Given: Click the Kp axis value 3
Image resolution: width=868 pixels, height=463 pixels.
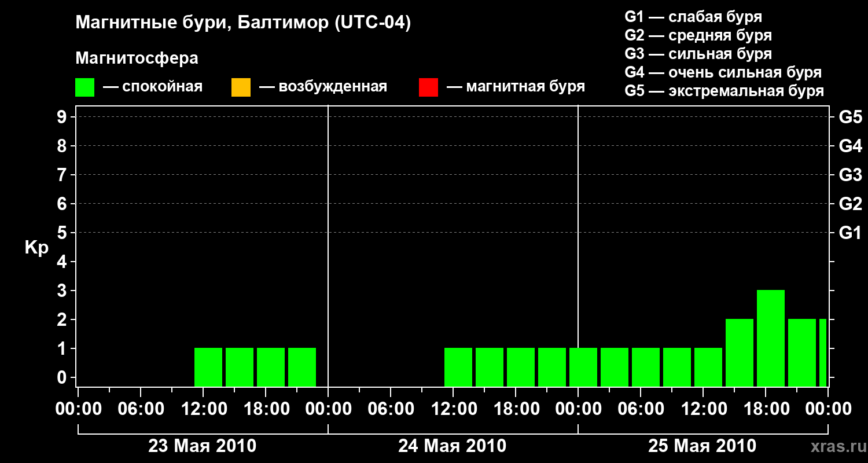Looking at the screenshot, I should tap(63, 291).
